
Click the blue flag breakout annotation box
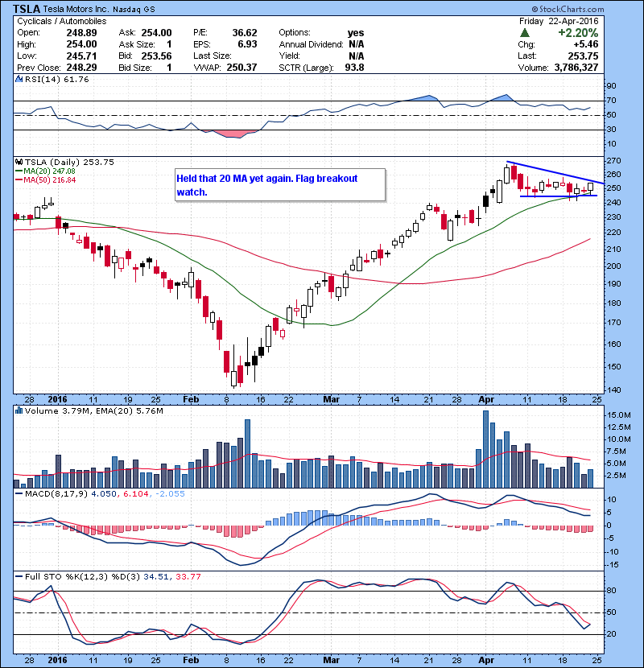tap(280, 185)
